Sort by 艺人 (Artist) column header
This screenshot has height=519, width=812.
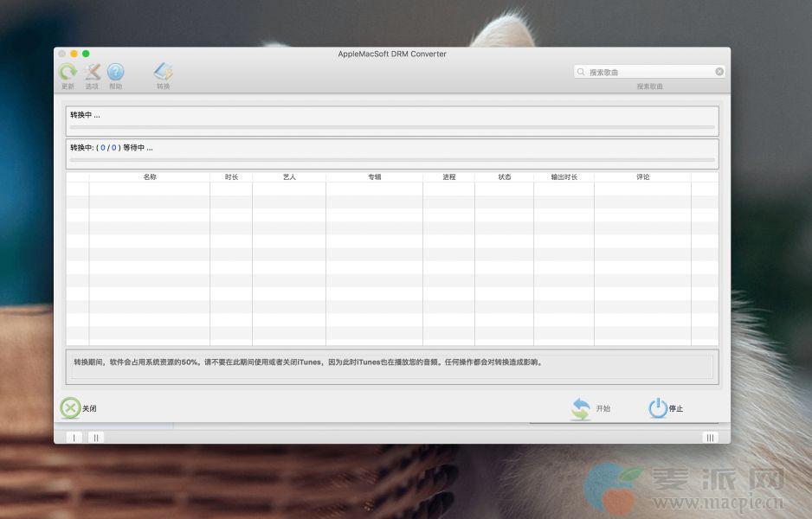289,177
